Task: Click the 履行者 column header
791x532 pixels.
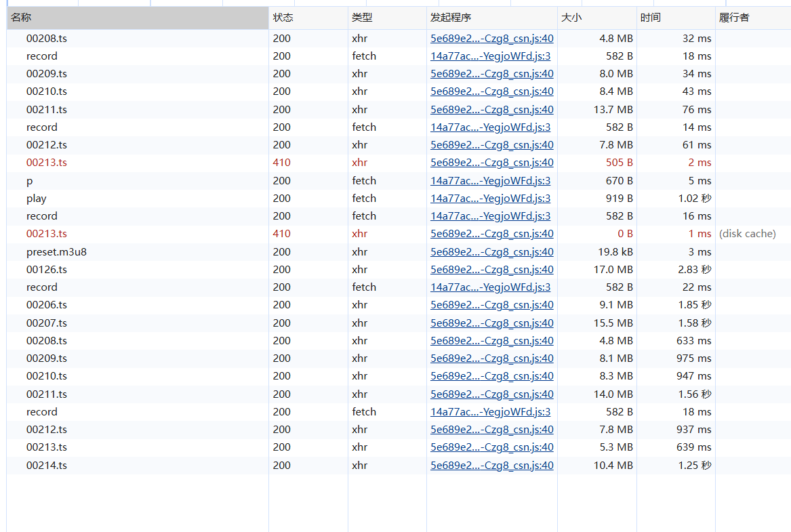Action: [x=753, y=18]
